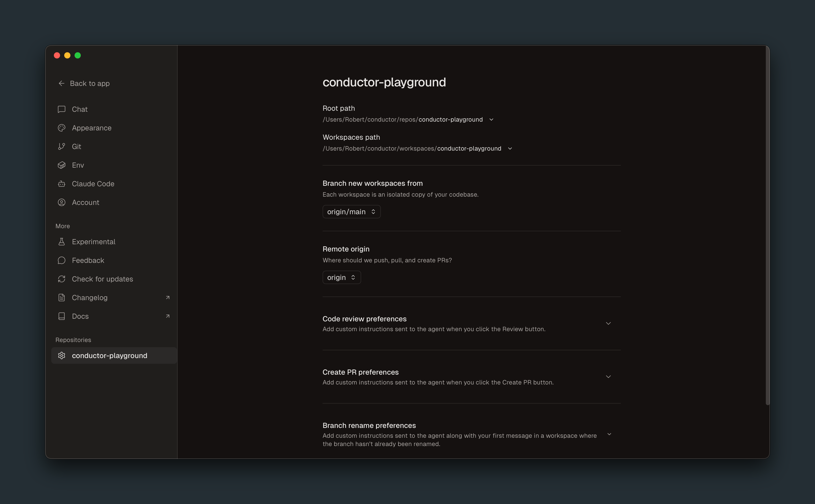The image size is (815, 504).
Task: Open Env settings via the box icon
Action: (62, 165)
